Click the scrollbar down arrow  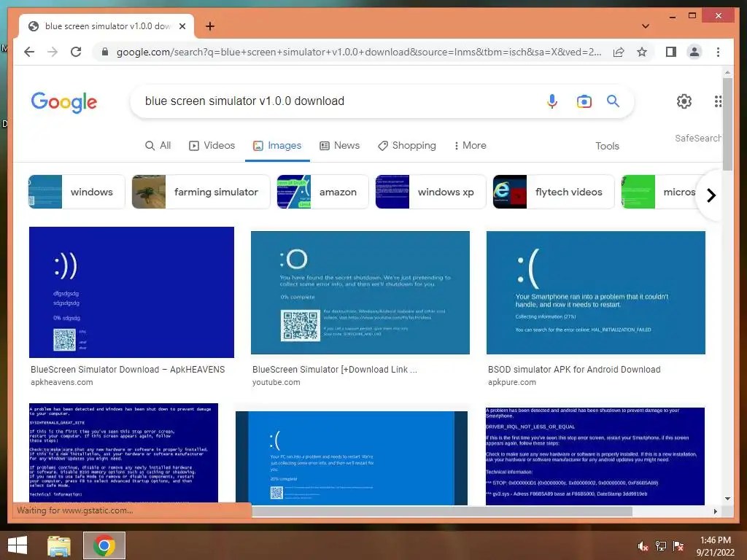point(727,499)
